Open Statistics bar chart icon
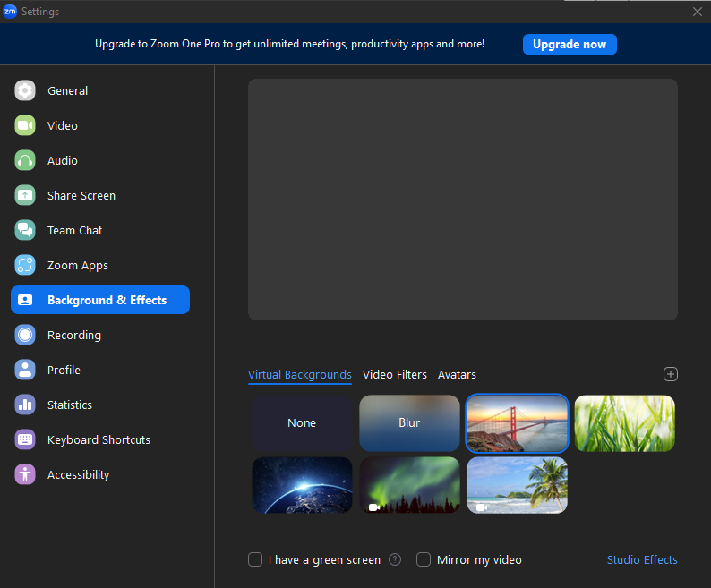The width and height of the screenshot is (711, 588). (x=25, y=405)
